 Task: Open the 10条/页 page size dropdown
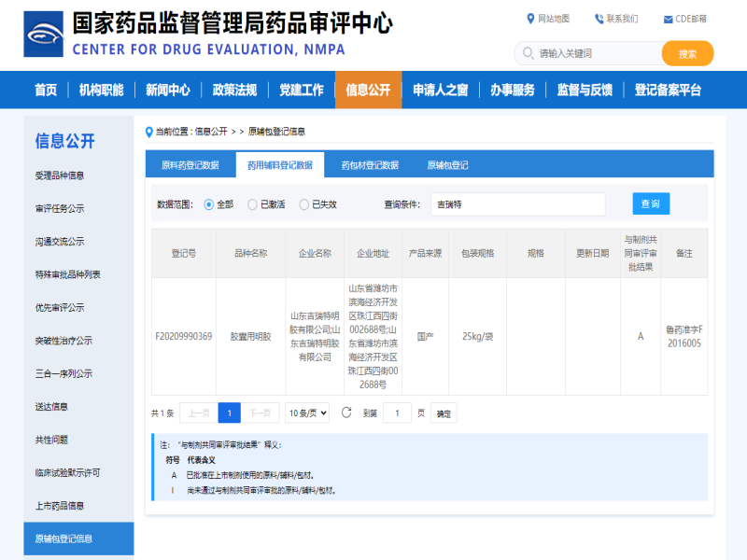pos(308,413)
